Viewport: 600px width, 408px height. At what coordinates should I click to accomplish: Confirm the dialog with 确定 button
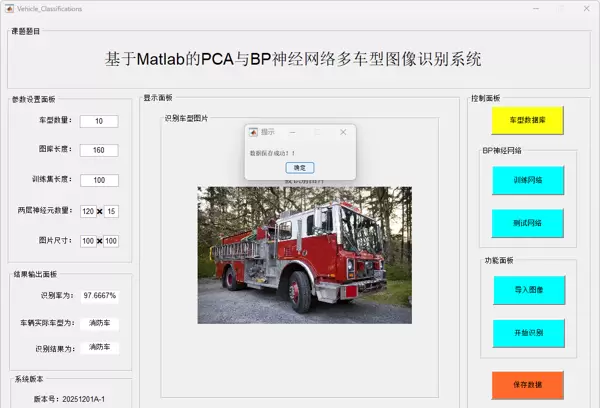(x=300, y=168)
